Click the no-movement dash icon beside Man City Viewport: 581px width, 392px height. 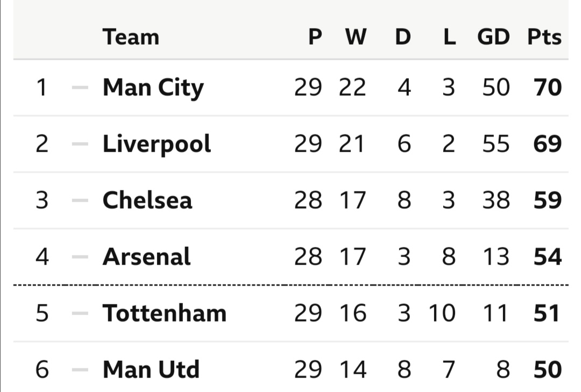coord(80,88)
